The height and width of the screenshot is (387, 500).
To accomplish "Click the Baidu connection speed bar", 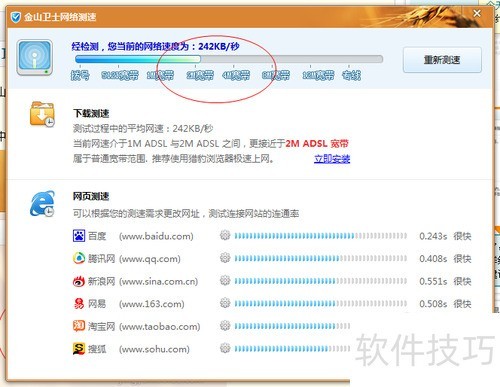I will coord(321,236).
